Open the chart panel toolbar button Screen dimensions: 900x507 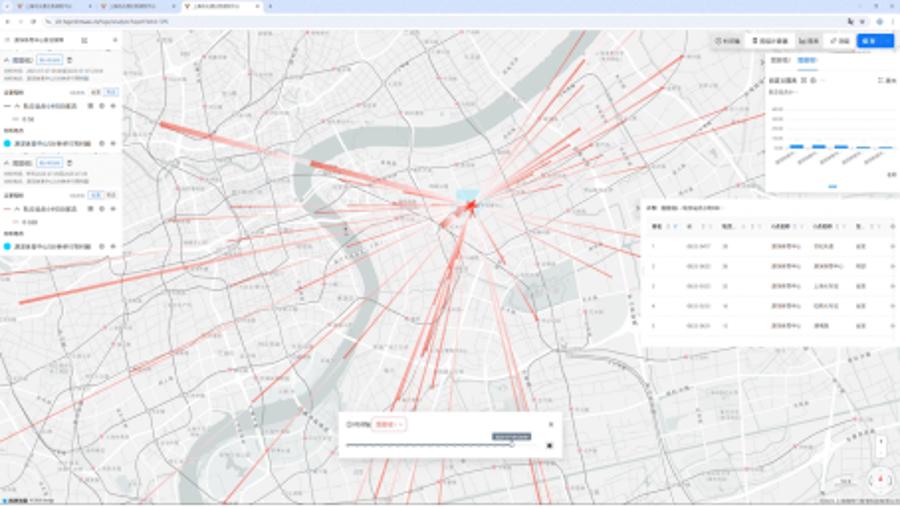tap(808, 41)
